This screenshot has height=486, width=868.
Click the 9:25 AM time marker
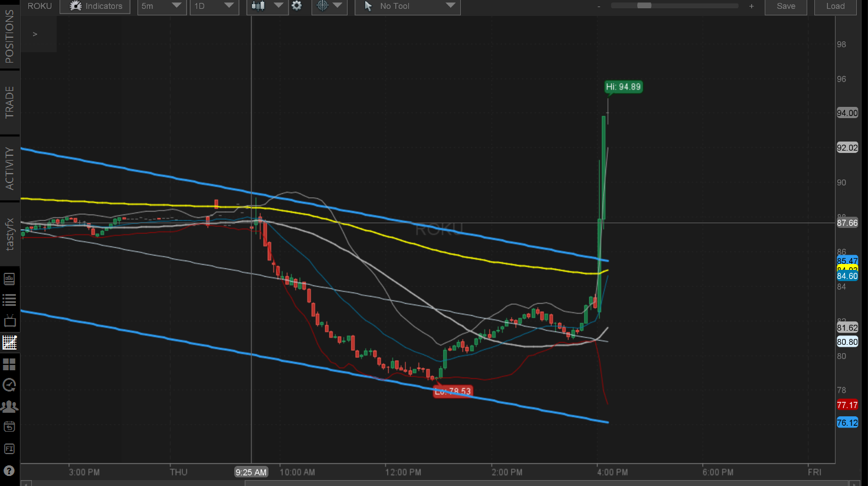tap(251, 472)
